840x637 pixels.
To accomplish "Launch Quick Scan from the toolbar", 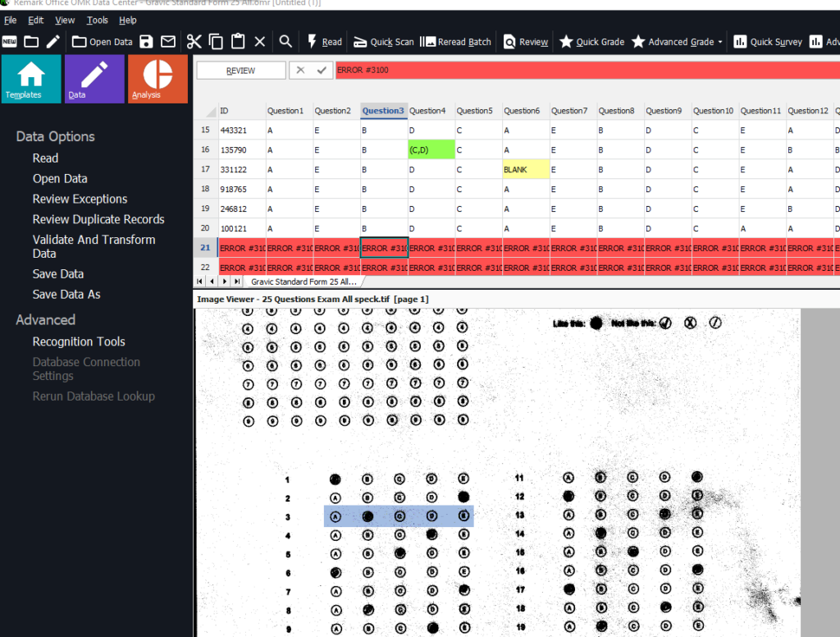I will pyautogui.click(x=384, y=41).
